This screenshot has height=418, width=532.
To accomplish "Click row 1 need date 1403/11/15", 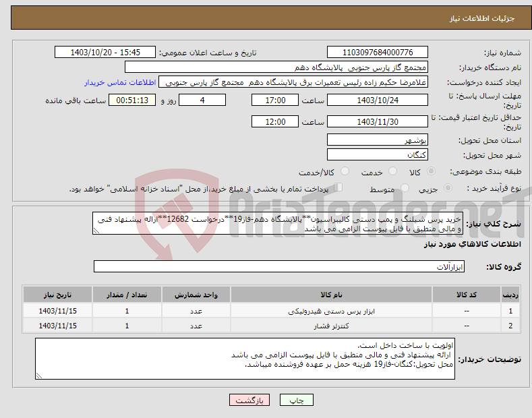I will (58, 311).
